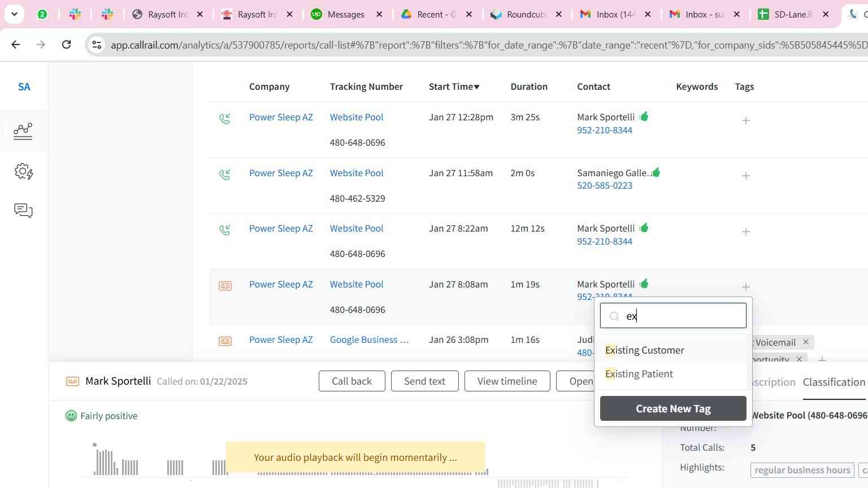This screenshot has width=868, height=488.
Task: Open Google Business tracking number link
Action: click(x=369, y=339)
